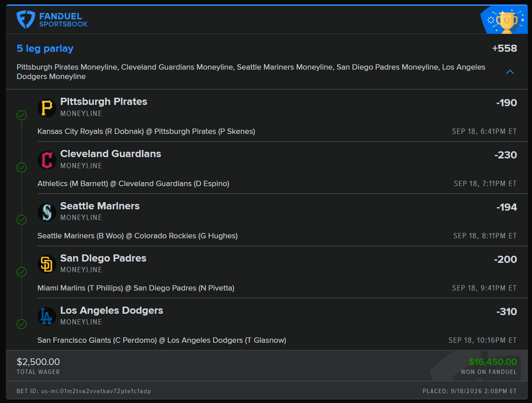
Task: Click the FANDUEL SPORTSBOOK wordmark text
Action: (63, 20)
